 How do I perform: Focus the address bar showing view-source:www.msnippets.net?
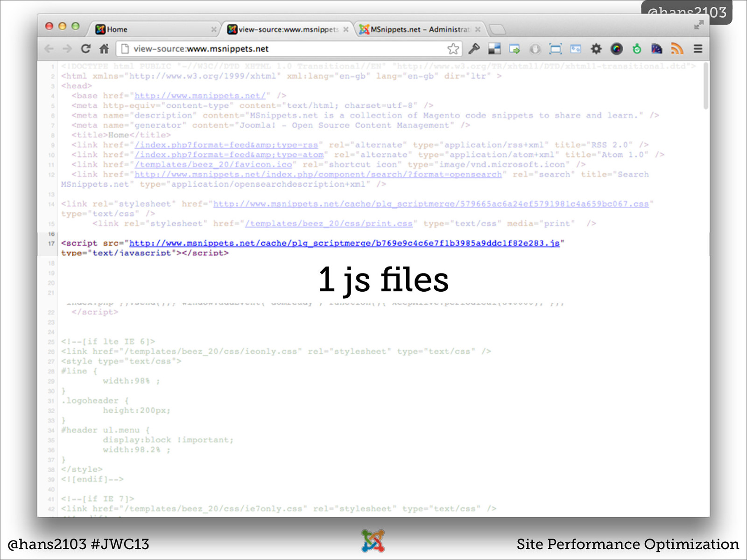click(289, 49)
